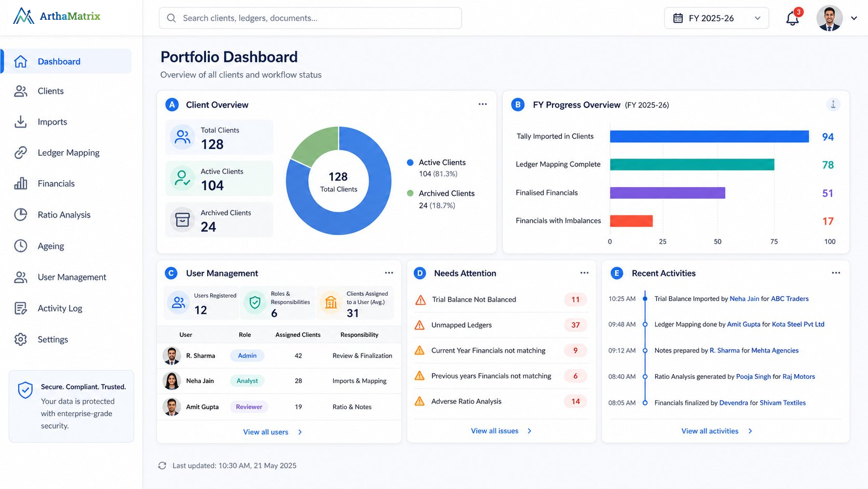Click the Roles & Responsibilities shield icon

[x=255, y=302]
